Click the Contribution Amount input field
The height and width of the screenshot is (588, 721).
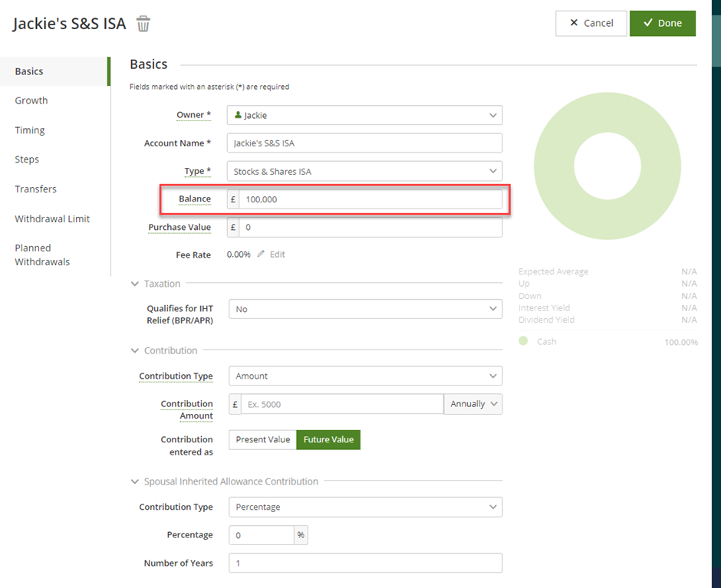pos(341,404)
